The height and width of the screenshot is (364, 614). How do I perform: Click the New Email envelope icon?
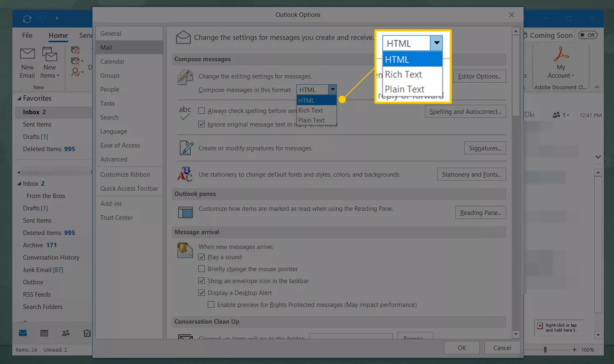coord(28,54)
